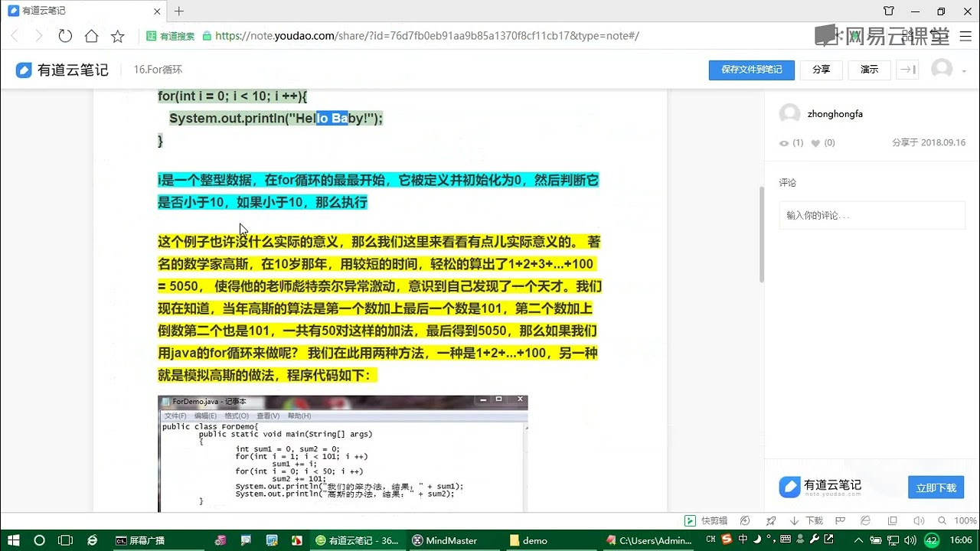The width and height of the screenshot is (980, 551).
Task: Click the 保存文件到笔记 button
Action: (751, 70)
